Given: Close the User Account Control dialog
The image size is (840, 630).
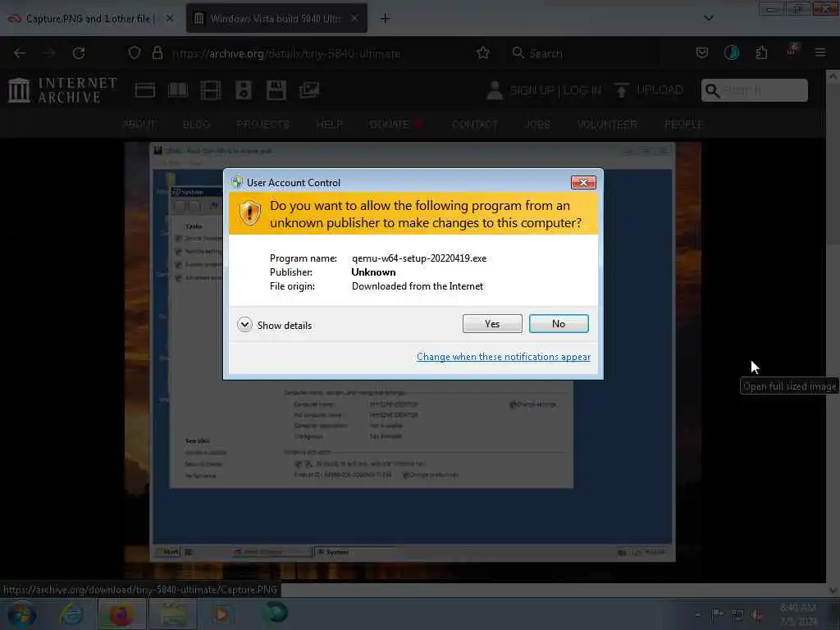Looking at the screenshot, I should coord(583,183).
